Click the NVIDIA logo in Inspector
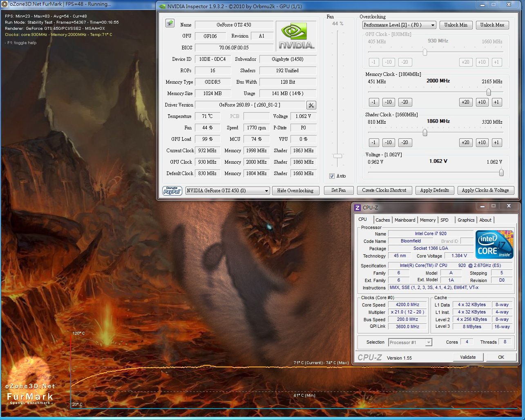The height and width of the screenshot is (420, 525). 296,36
